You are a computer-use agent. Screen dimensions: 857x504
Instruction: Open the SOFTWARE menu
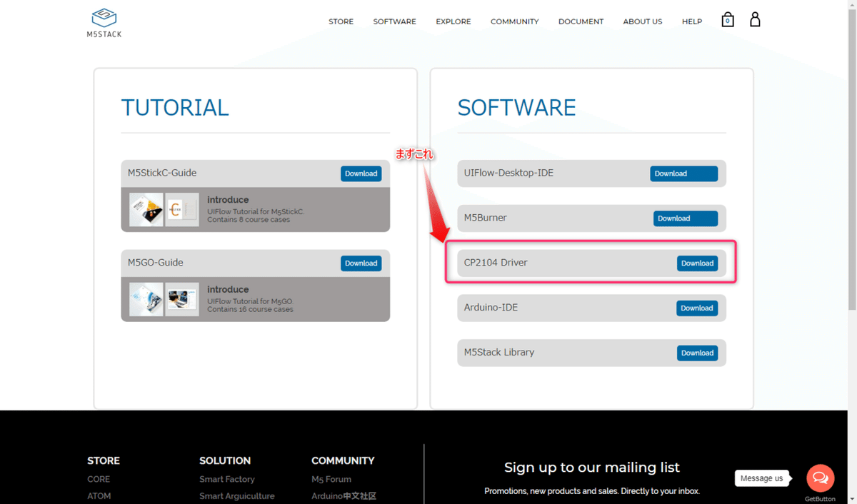tap(394, 21)
